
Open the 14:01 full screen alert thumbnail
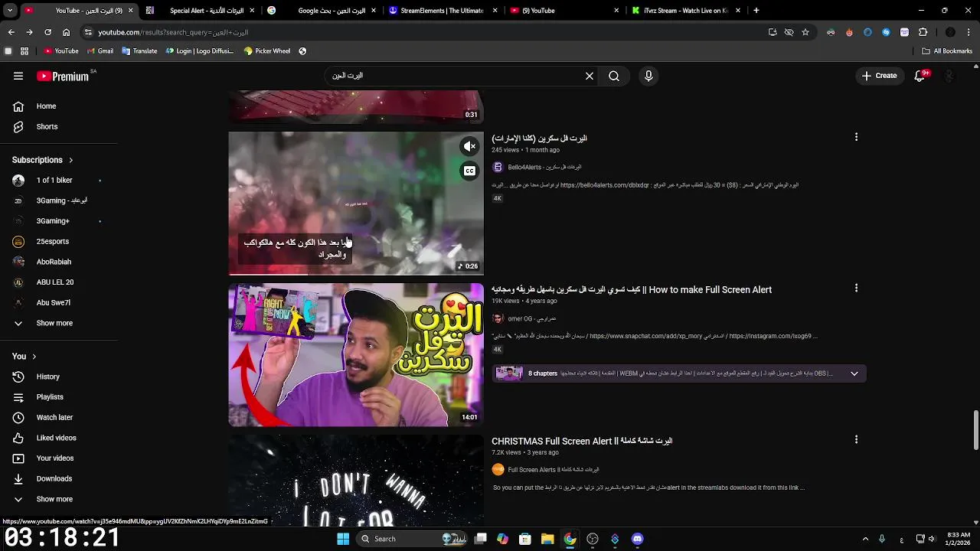pyautogui.click(x=356, y=355)
